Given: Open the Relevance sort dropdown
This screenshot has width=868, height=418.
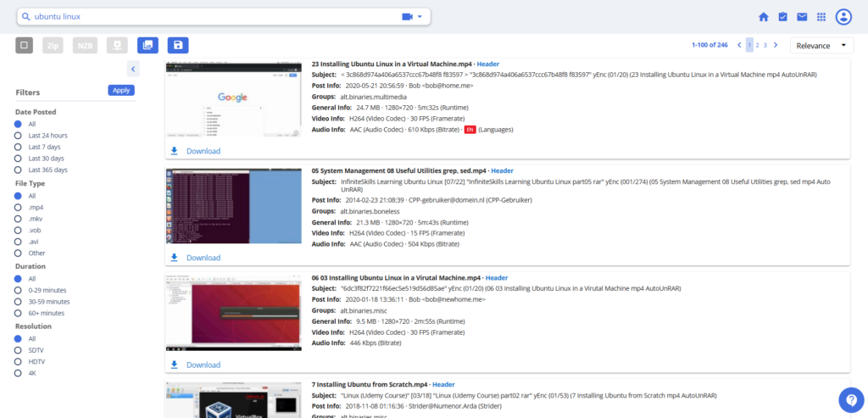Looking at the screenshot, I should 822,46.
